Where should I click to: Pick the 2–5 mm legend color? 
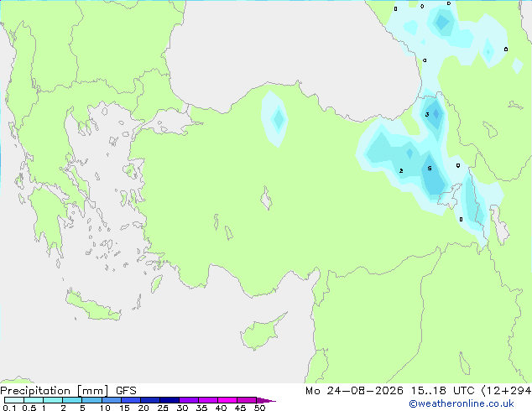(72, 400)
